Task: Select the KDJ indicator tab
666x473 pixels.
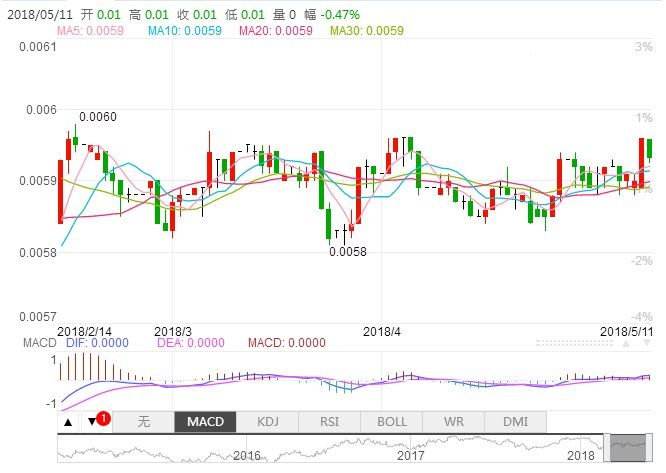Action: [x=268, y=422]
